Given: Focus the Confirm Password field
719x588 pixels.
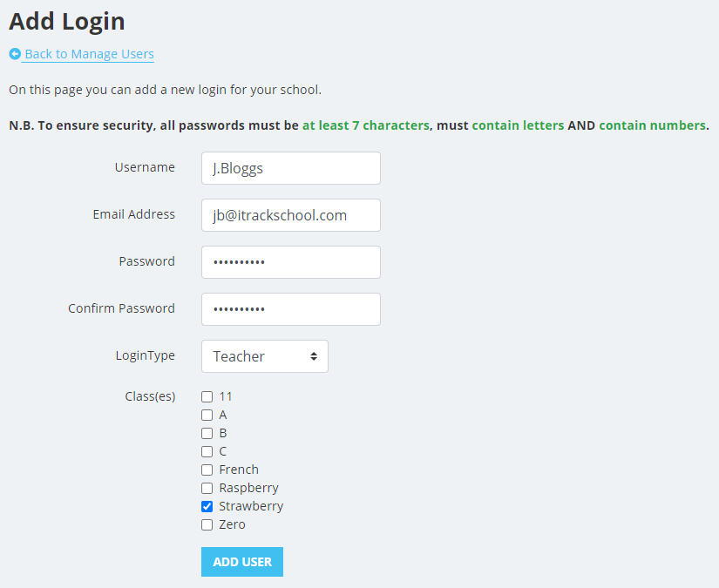Looking at the screenshot, I should point(290,309).
